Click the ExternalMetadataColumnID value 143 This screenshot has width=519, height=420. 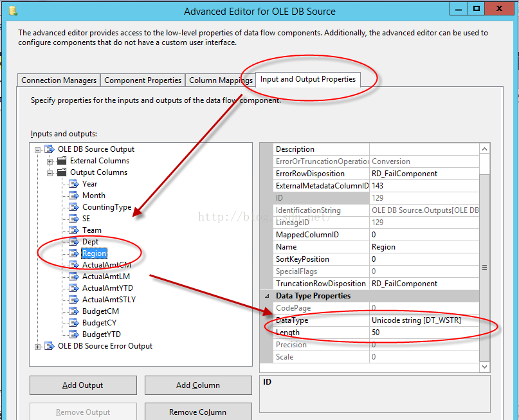click(424, 186)
